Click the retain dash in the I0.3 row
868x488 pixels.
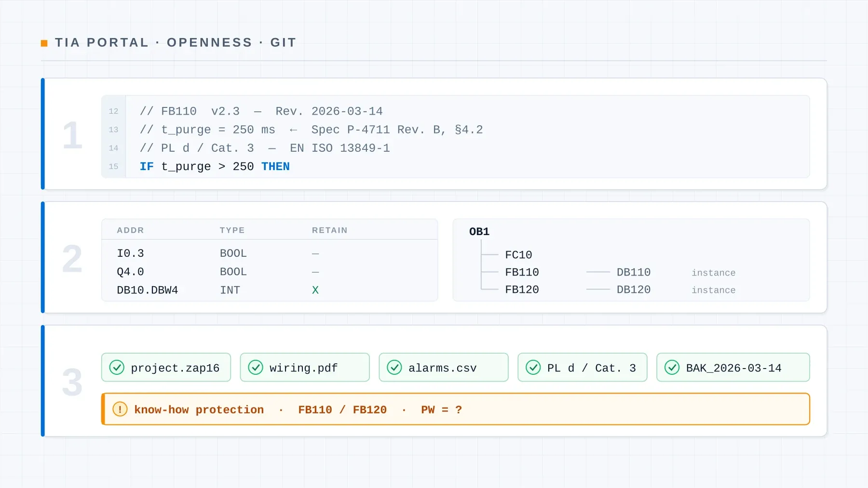315,253
